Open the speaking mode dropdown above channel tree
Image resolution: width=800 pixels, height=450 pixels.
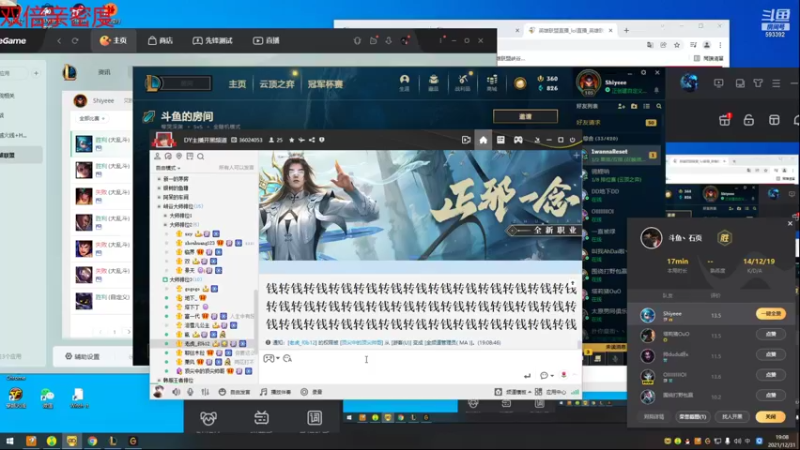[168, 168]
